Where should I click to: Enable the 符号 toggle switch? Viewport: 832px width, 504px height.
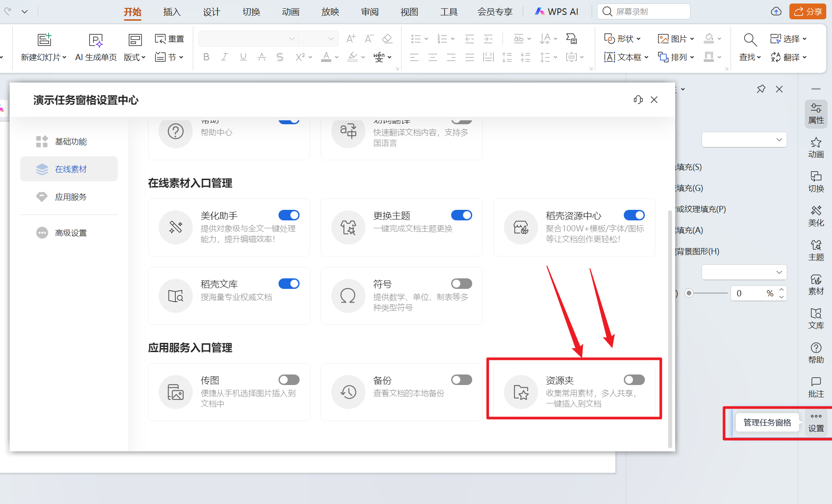(461, 284)
